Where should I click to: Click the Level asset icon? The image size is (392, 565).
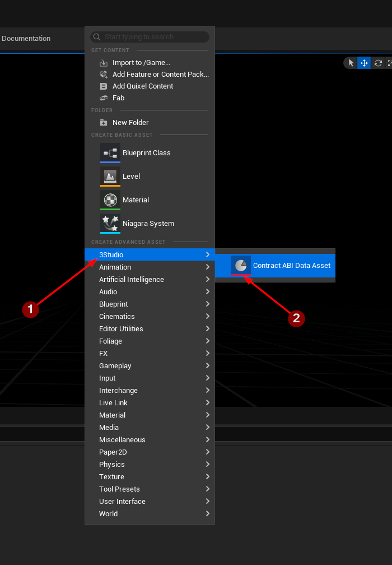tap(110, 177)
